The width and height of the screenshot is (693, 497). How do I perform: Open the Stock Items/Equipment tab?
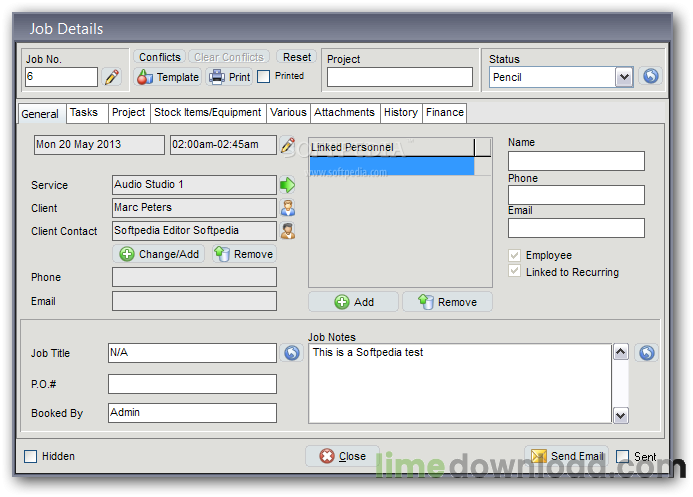pyautogui.click(x=208, y=112)
